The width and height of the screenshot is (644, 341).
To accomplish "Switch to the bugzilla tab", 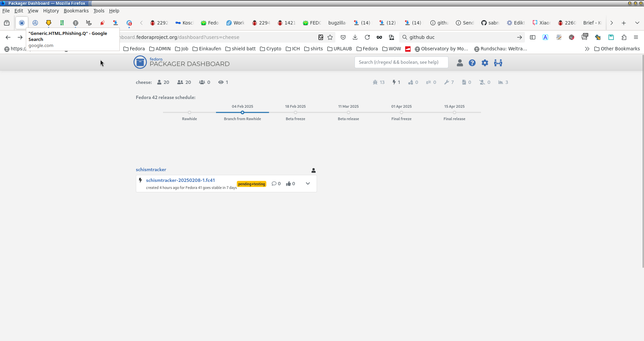I will tap(337, 23).
